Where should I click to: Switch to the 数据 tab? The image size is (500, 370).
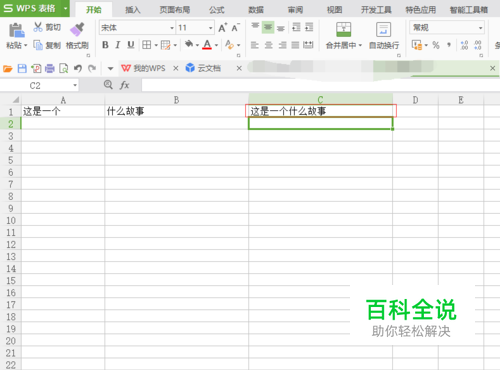pos(256,10)
